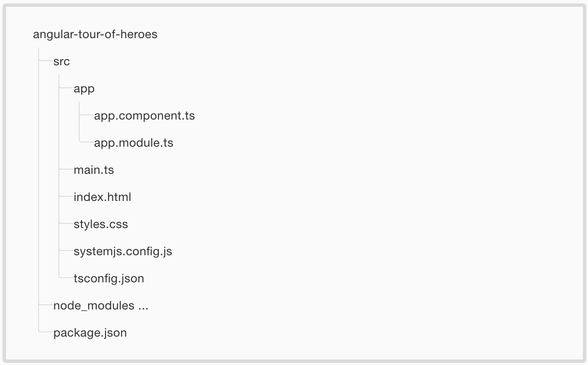Screen dimensions: 588x365
Task: Open app.component.ts file
Action: click(x=144, y=116)
